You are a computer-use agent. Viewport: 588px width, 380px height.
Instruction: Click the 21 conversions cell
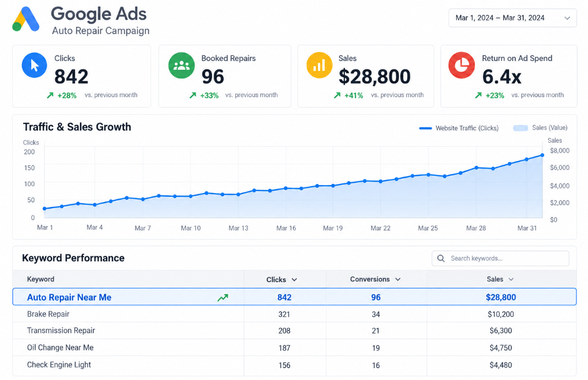click(x=376, y=331)
